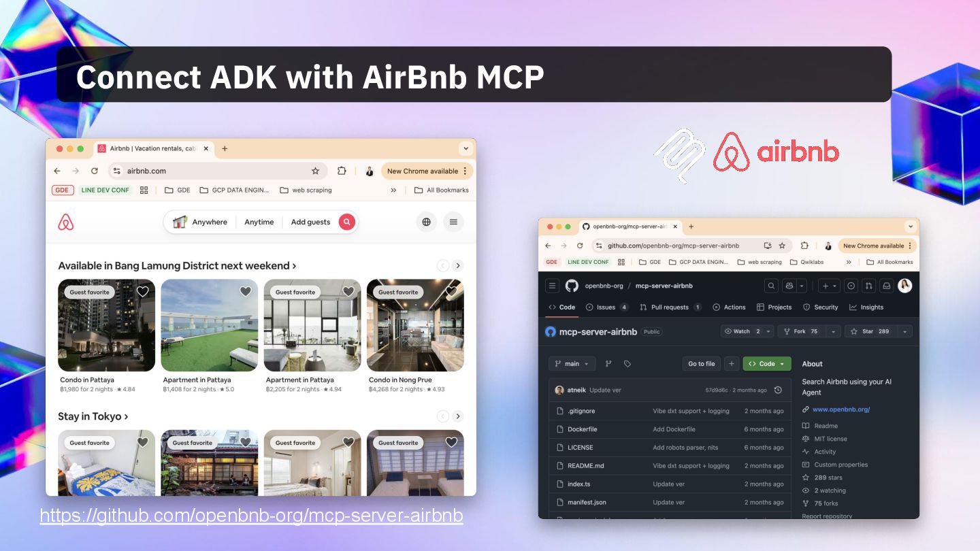This screenshot has height=551, width=980.
Task: Open the GitHub issues circle icon in header
Action: tap(851, 286)
